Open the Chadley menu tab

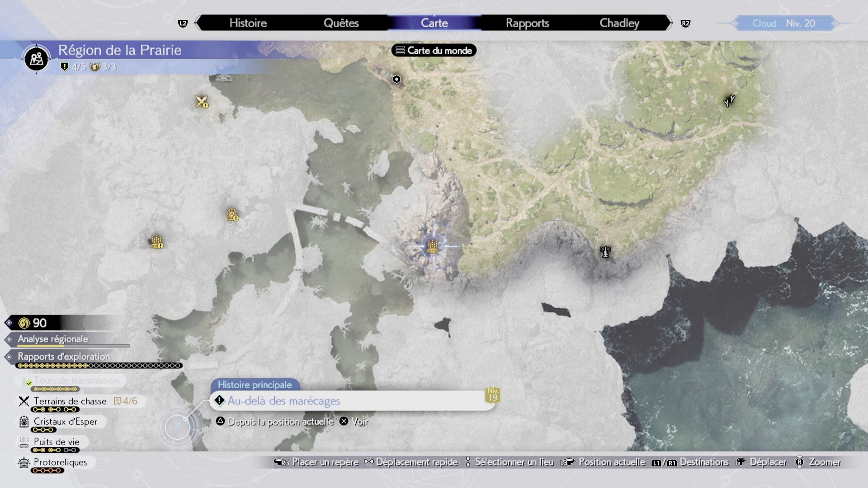[619, 23]
